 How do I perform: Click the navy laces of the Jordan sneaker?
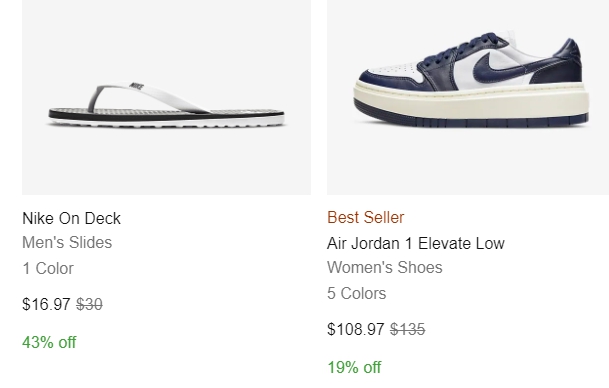(462, 49)
